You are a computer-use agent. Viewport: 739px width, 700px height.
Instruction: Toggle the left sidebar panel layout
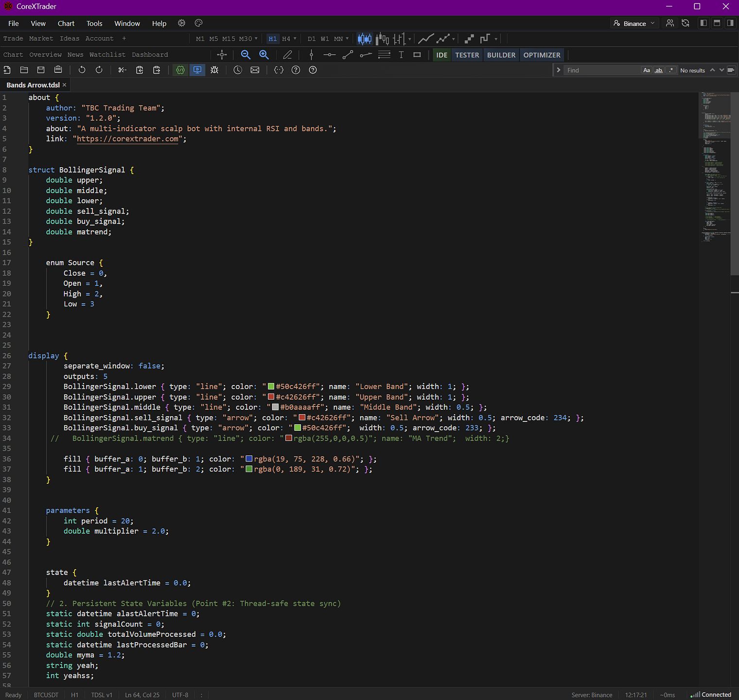click(704, 23)
